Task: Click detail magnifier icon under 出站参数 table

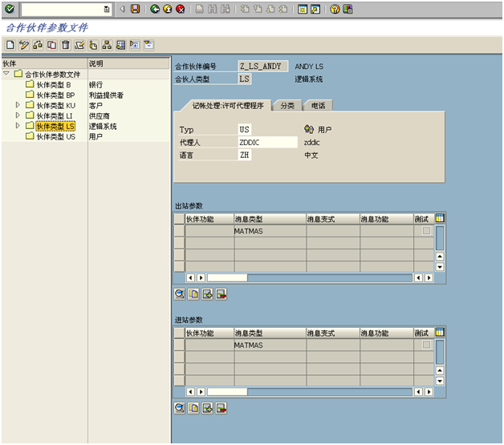Action: coord(180,294)
